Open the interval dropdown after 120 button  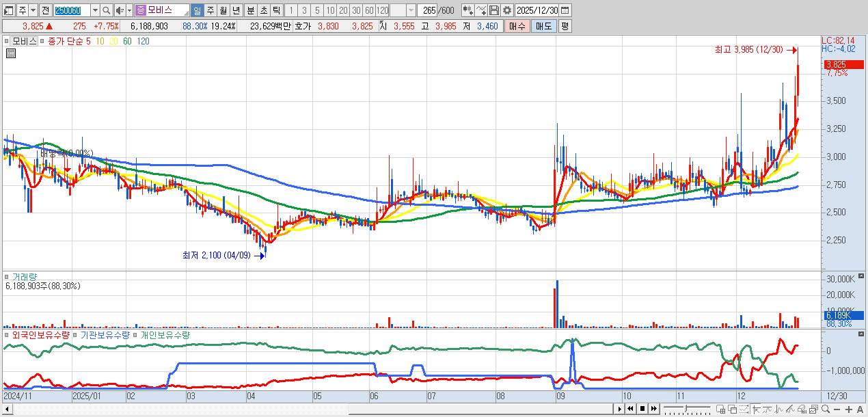(x=411, y=10)
